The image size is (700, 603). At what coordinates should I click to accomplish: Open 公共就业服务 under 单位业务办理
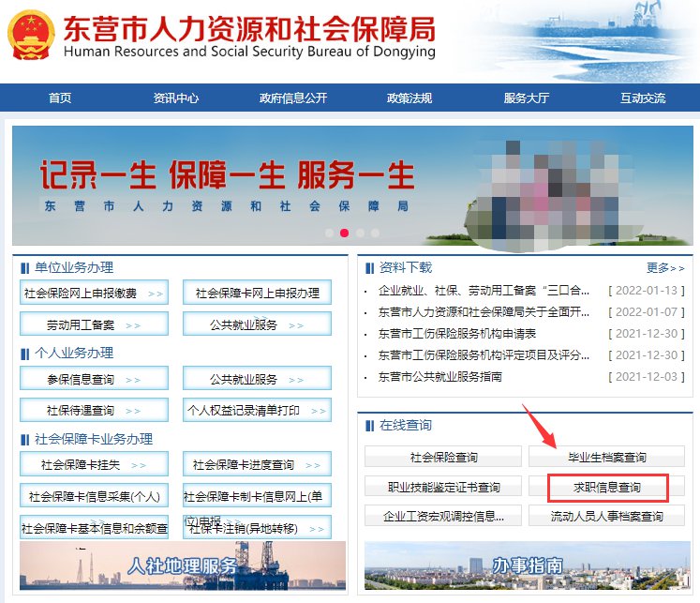(x=257, y=324)
